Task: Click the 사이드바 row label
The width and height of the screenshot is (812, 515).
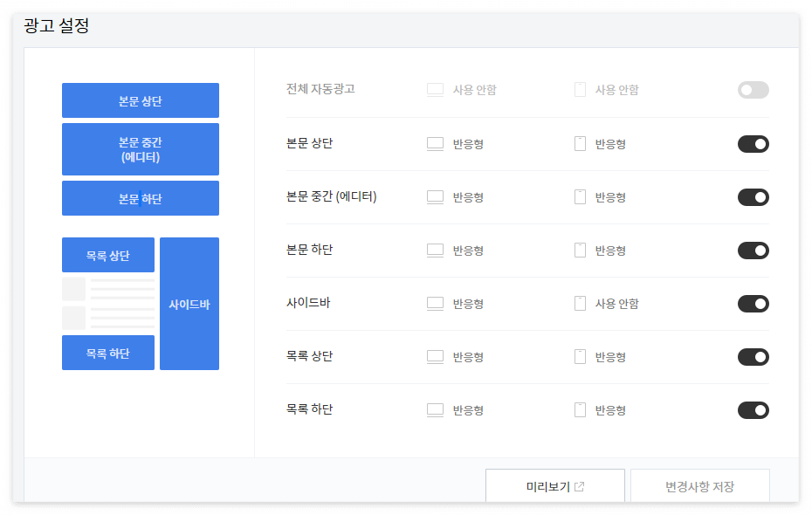Action: (x=308, y=303)
